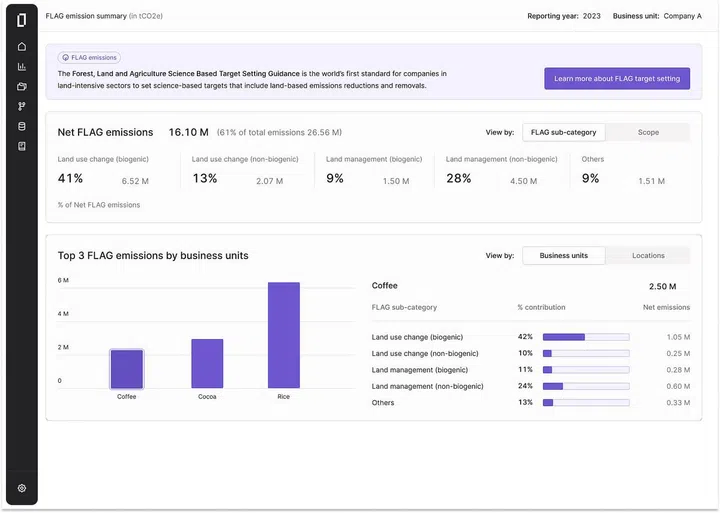720x513 pixels.
Task: Select the Business units view tab
Action: [x=564, y=256]
